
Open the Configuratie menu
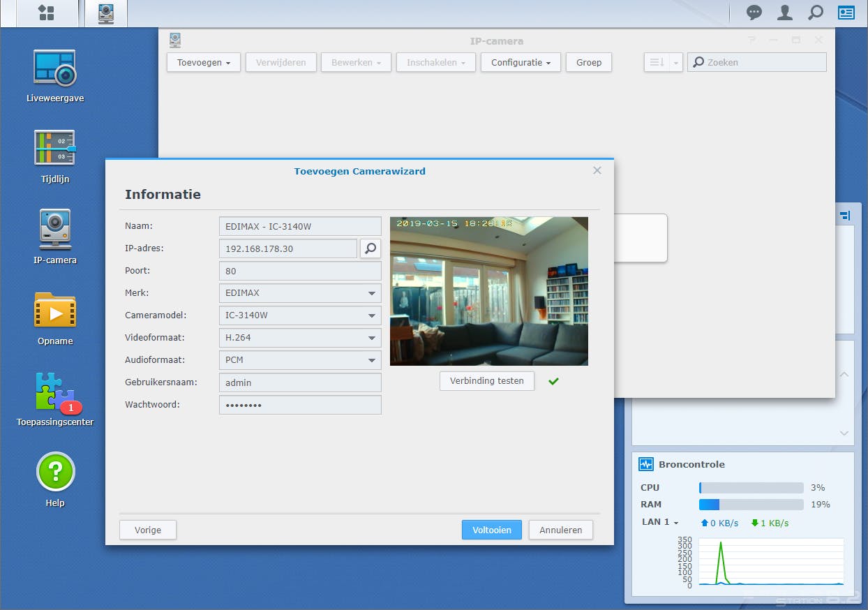click(x=520, y=62)
